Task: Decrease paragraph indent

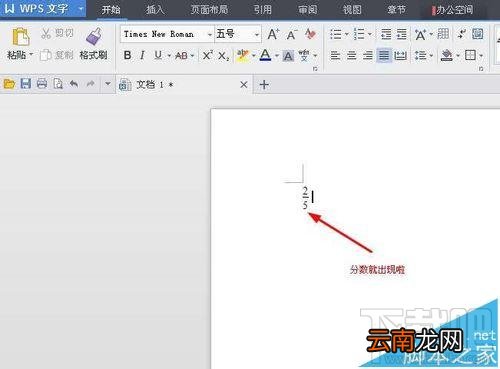Action: [386, 34]
